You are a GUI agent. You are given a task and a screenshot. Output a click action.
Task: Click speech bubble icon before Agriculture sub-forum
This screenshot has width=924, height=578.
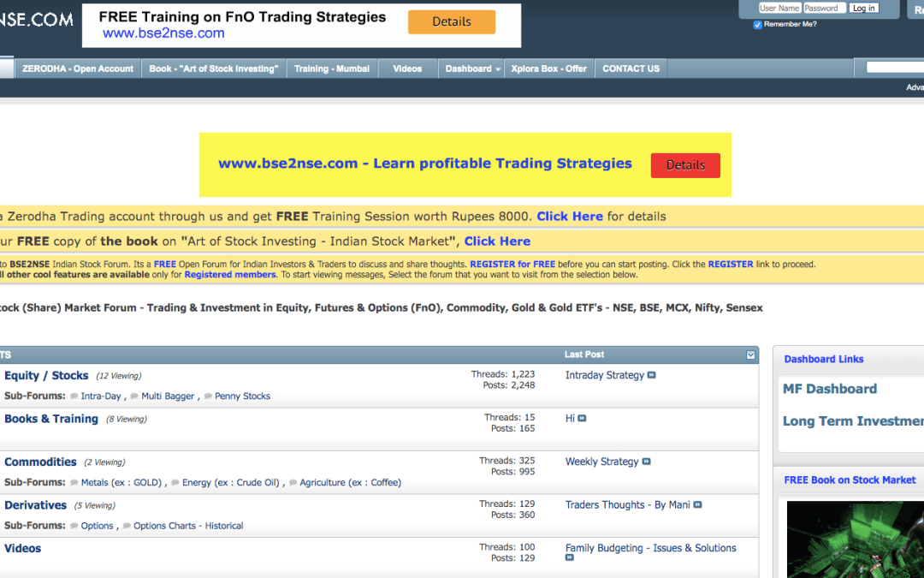pos(293,482)
